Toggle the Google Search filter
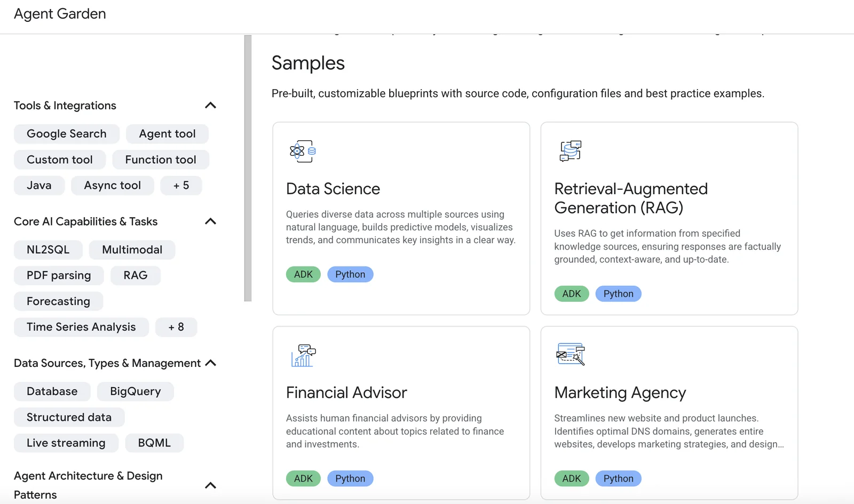 tap(66, 133)
